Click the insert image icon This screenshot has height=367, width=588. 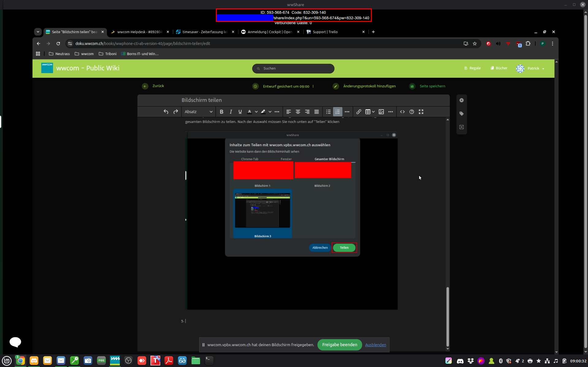tap(381, 112)
